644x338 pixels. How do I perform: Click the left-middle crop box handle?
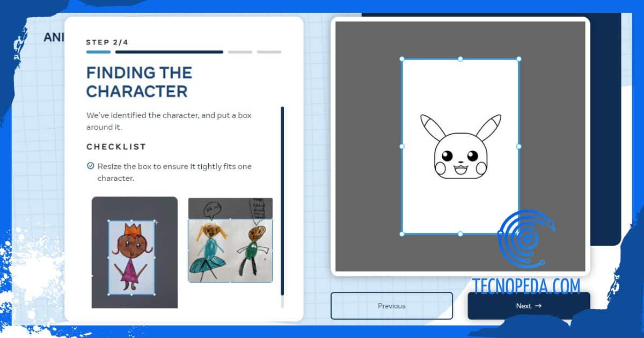pyautogui.click(x=402, y=146)
